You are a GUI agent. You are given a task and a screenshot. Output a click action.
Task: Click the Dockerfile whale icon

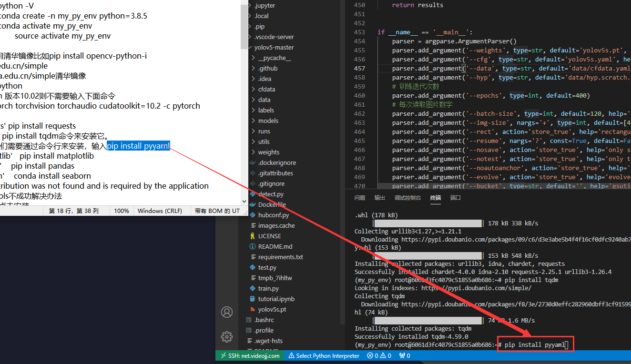[x=253, y=204]
